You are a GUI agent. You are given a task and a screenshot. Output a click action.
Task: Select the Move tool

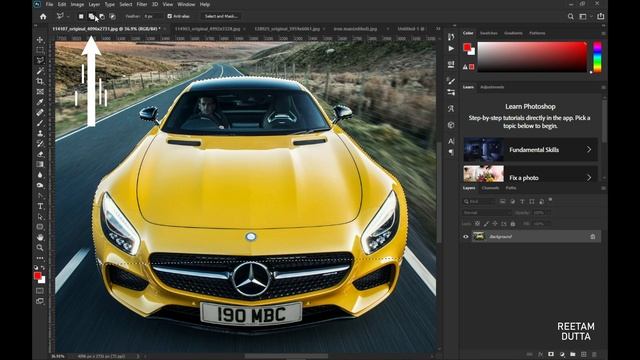tap(40, 40)
